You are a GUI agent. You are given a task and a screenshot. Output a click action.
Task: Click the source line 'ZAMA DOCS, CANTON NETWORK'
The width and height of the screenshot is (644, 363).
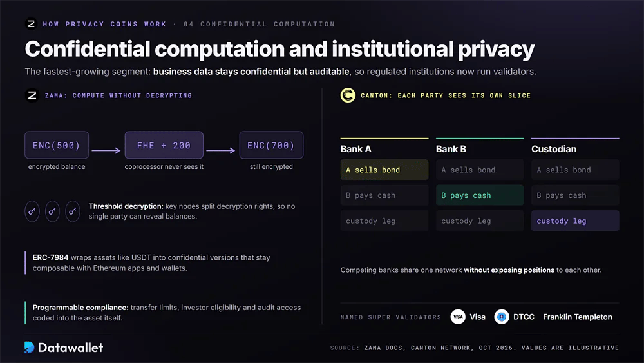tap(419, 348)
